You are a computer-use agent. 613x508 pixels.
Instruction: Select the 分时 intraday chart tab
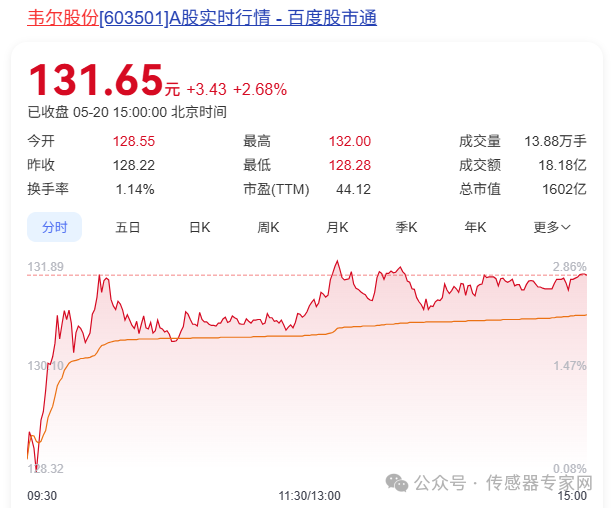(54, 227)
